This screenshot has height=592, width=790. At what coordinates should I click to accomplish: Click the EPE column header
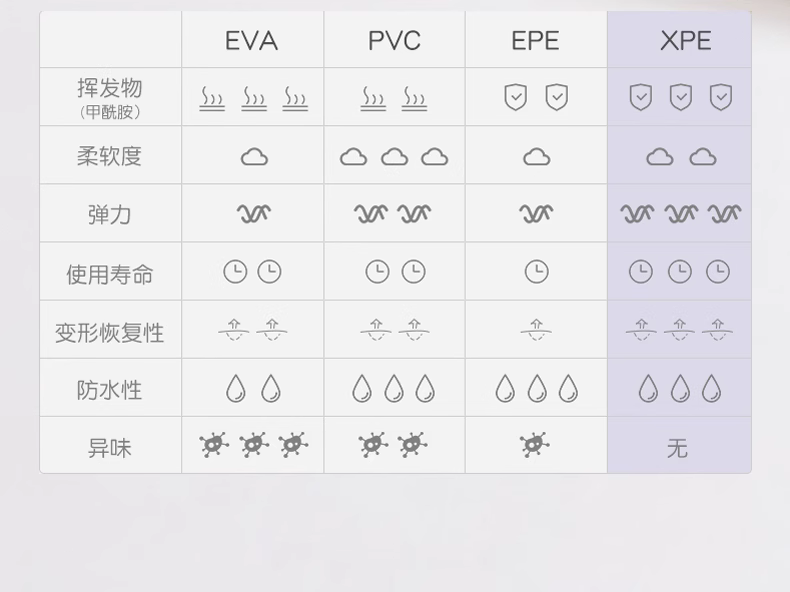pos(536,41)
